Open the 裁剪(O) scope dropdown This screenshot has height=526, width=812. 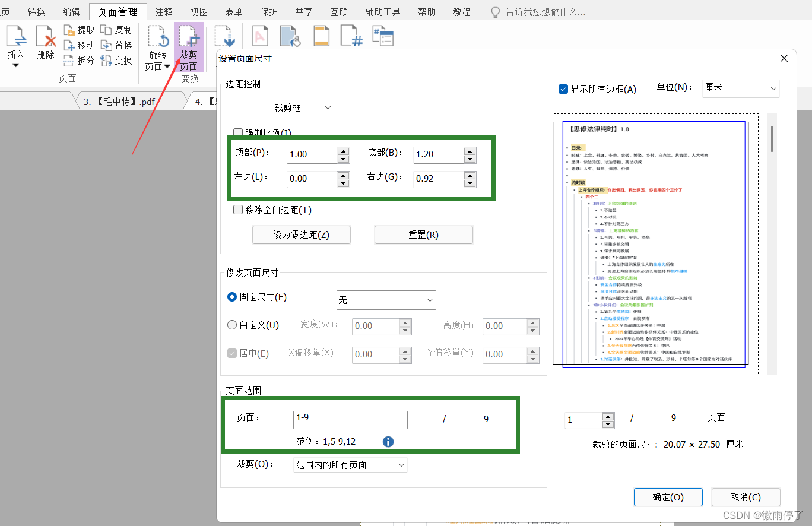(x=350, y=465)
